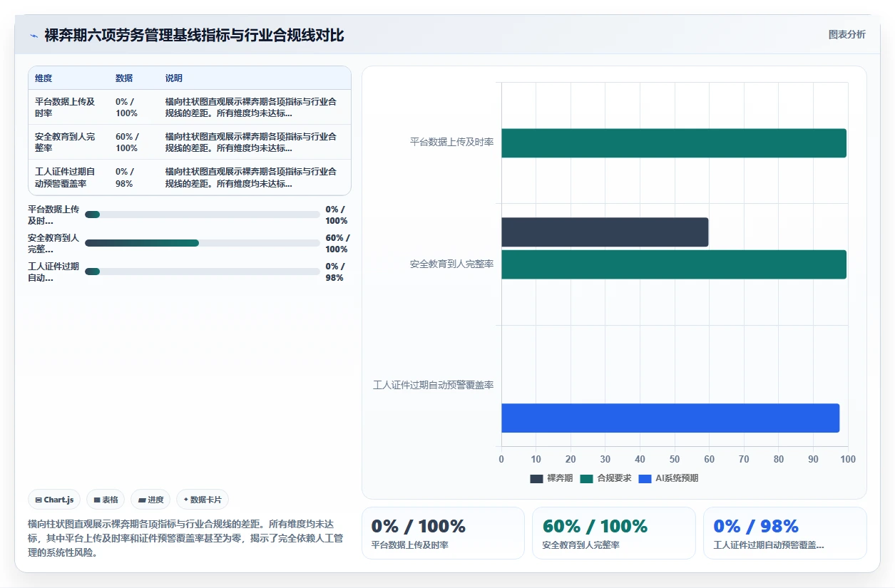This screenshot has width=895, height=588.
Task: Click the 平台数据上传及时 progress bar
Action: pos(203,215)
